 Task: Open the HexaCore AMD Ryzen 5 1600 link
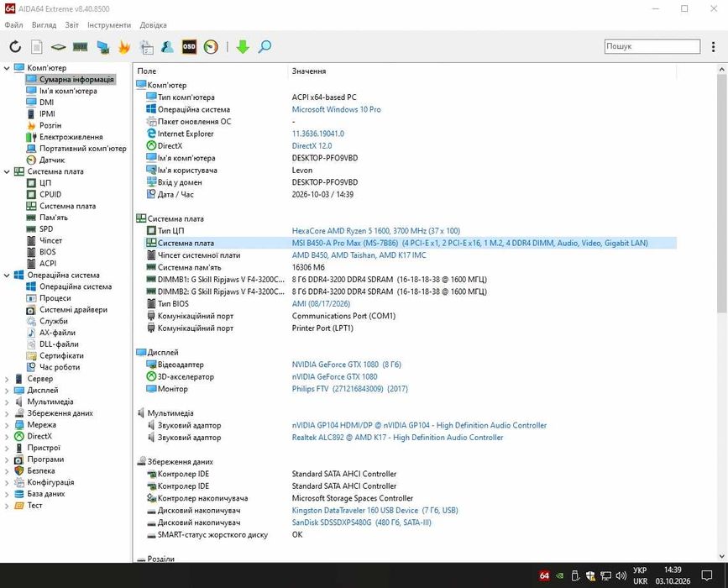[376, 231]
